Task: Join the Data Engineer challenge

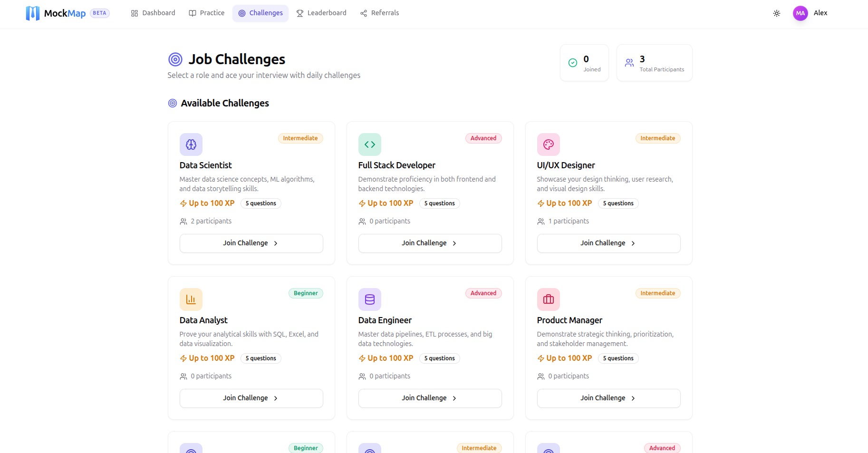Action: coord(430,398)
